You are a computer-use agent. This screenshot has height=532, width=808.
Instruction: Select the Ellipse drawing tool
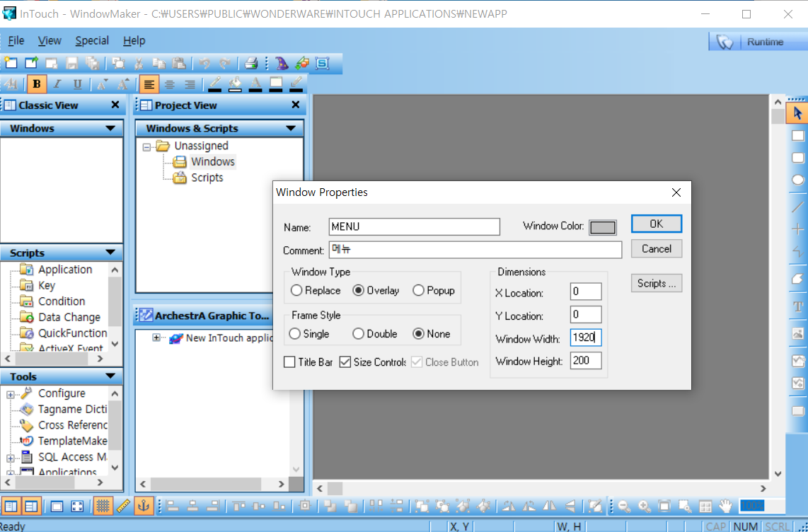point(797,180)
